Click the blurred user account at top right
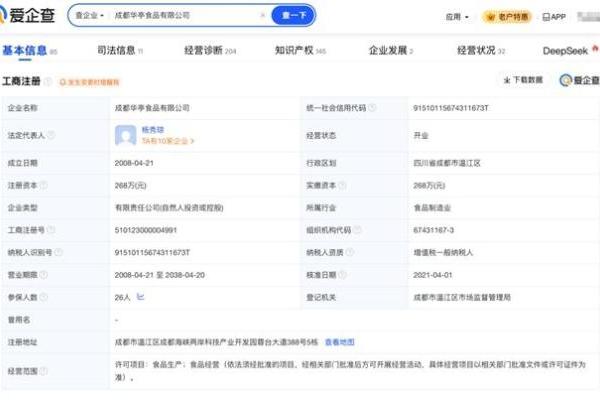The height and width of the screenshot is (400, 600). 589,17
